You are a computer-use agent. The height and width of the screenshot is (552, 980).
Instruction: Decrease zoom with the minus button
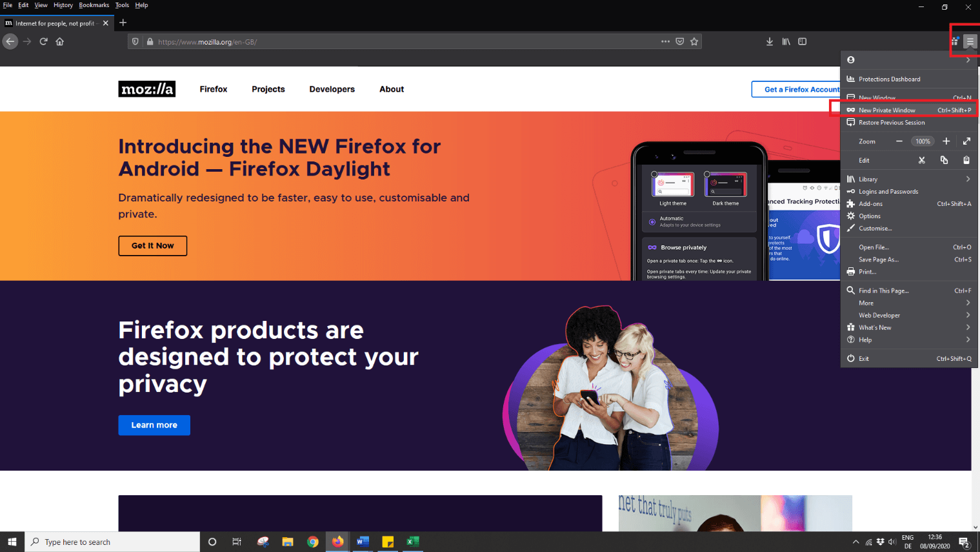(x=899, y=141)
